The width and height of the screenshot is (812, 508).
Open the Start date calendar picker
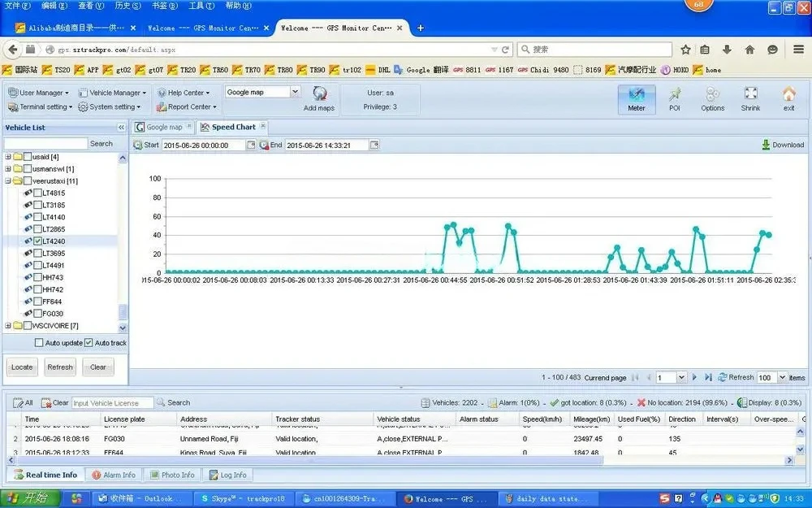(251, 145)
